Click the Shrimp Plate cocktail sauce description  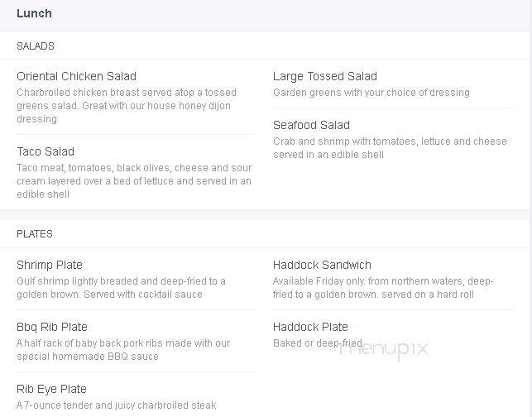coord(121,288)
